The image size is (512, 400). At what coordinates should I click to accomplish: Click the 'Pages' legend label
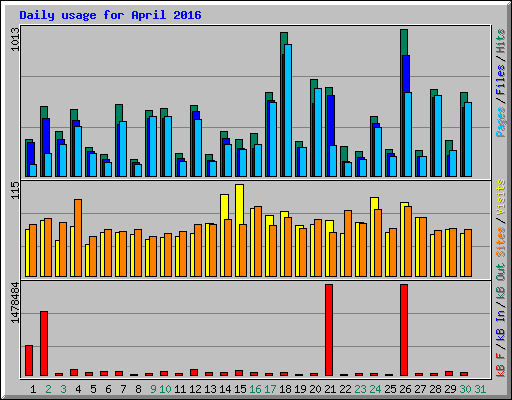500,122
